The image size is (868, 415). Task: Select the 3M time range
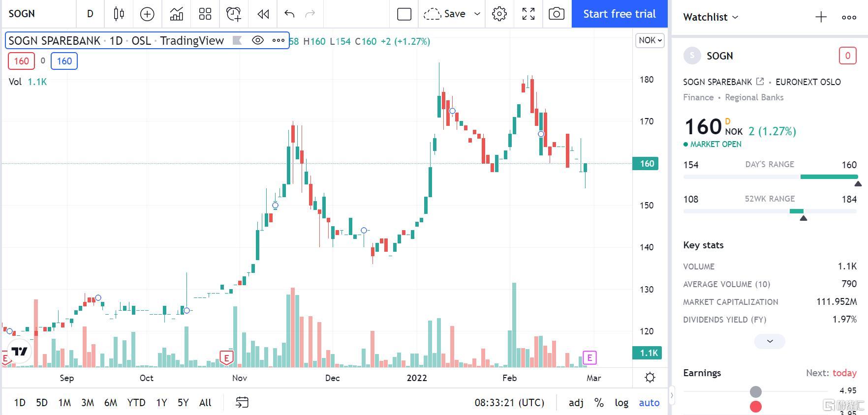(88, 403)
